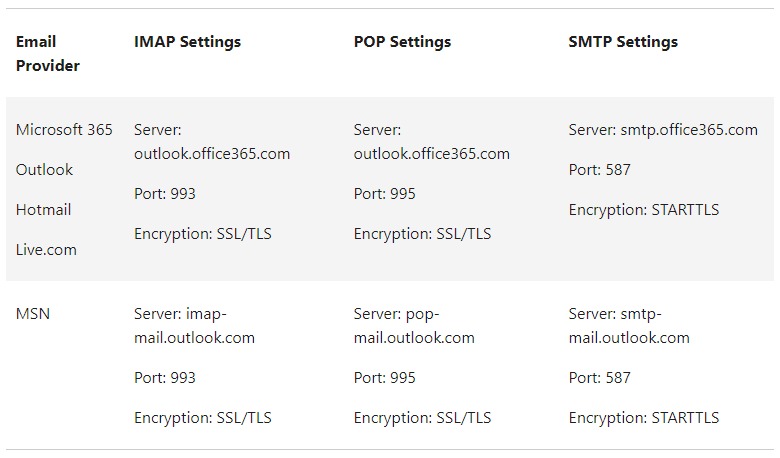Image resolution: width=780 pixels, height=458 pixels.
Task: Click Port 587 in the Microsoft 365 row
Action: coord(600,170)
